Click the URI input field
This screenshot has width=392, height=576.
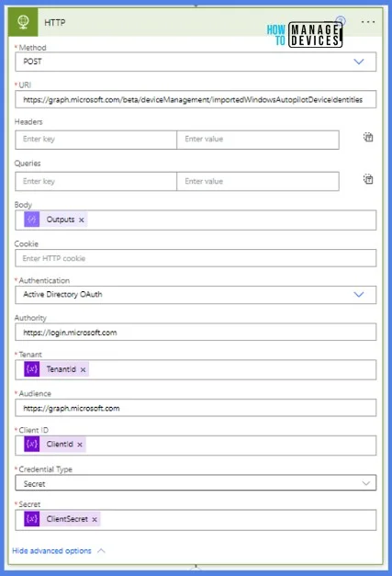point(196,99)
